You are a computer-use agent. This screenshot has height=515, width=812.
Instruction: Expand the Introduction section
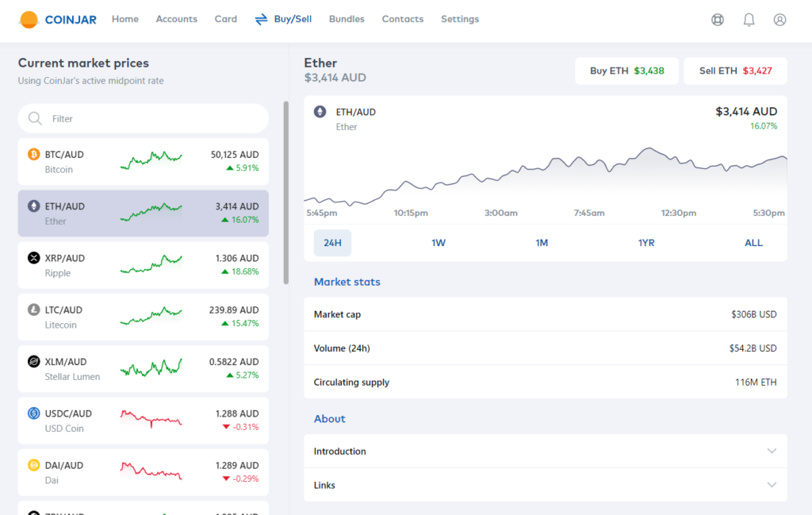545,452
